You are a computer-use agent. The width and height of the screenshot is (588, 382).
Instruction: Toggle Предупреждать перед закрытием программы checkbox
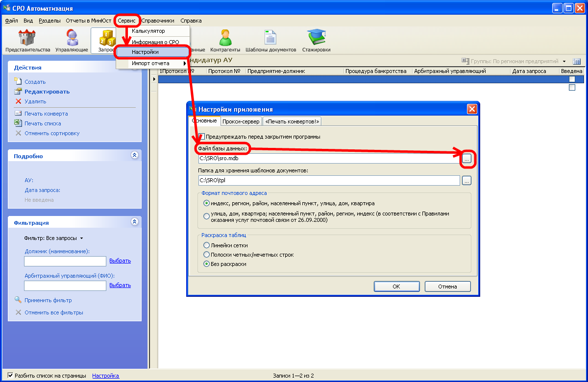point(202,137)
